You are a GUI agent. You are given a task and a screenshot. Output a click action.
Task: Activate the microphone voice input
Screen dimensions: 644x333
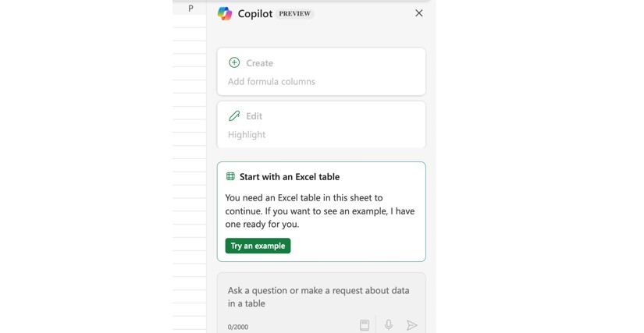click(388, 325)
